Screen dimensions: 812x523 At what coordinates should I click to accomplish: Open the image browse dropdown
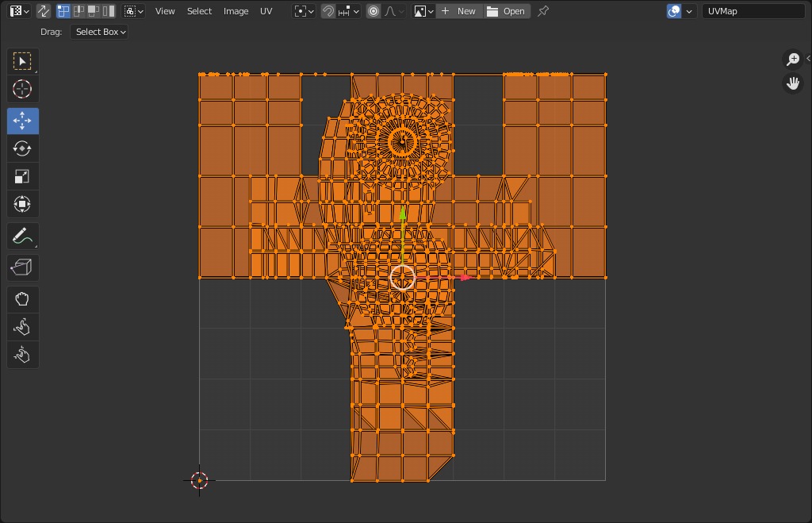coord(423,11)
